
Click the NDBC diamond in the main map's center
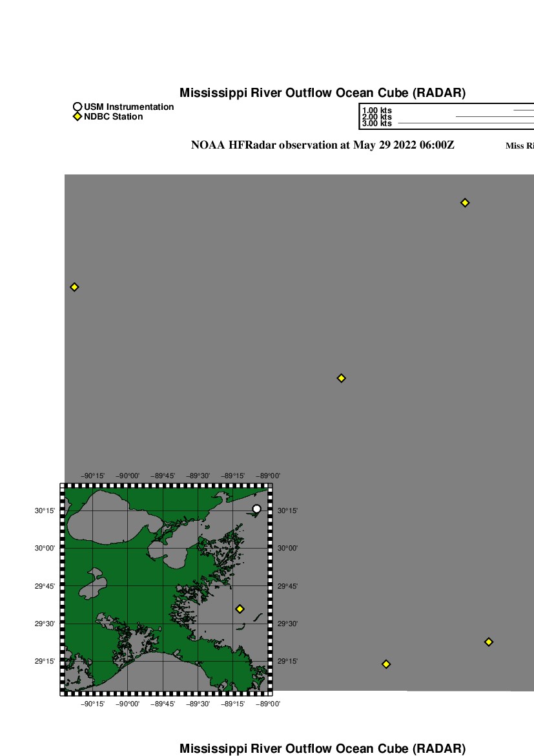coord(342,378)
